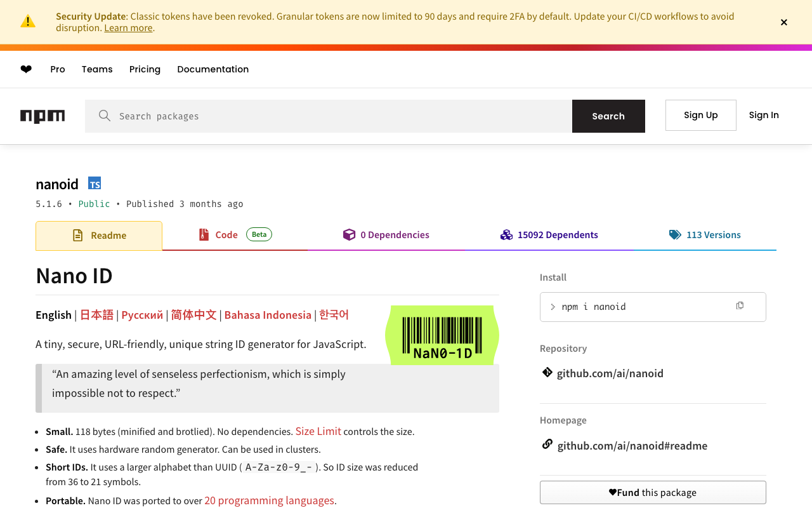Click the black Search button
The image size is (812, 508).
tap(608, 116)
